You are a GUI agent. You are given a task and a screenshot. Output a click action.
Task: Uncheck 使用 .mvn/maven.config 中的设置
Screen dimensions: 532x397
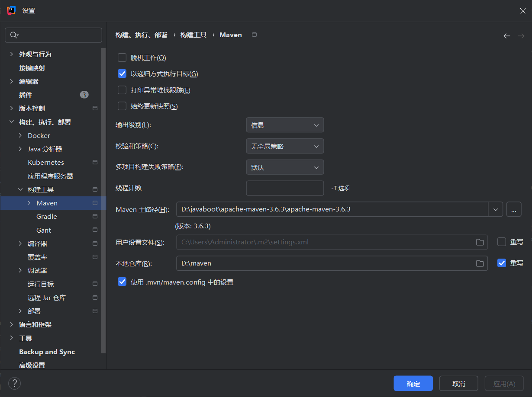tap(122, 282)
